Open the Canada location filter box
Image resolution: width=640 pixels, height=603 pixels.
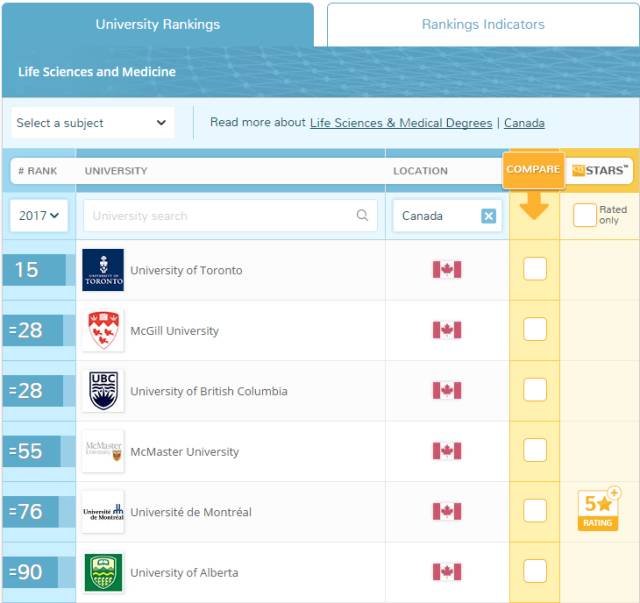pyautogui.click(x=447, y=216)
